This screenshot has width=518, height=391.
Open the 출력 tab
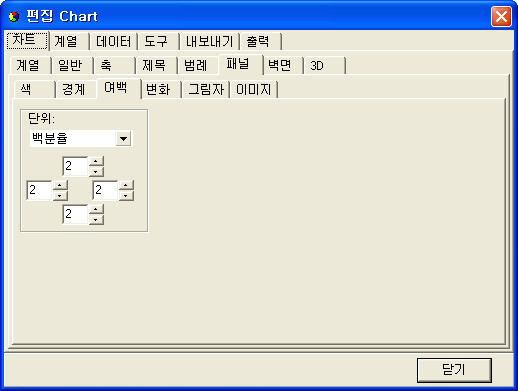point(261,42)
